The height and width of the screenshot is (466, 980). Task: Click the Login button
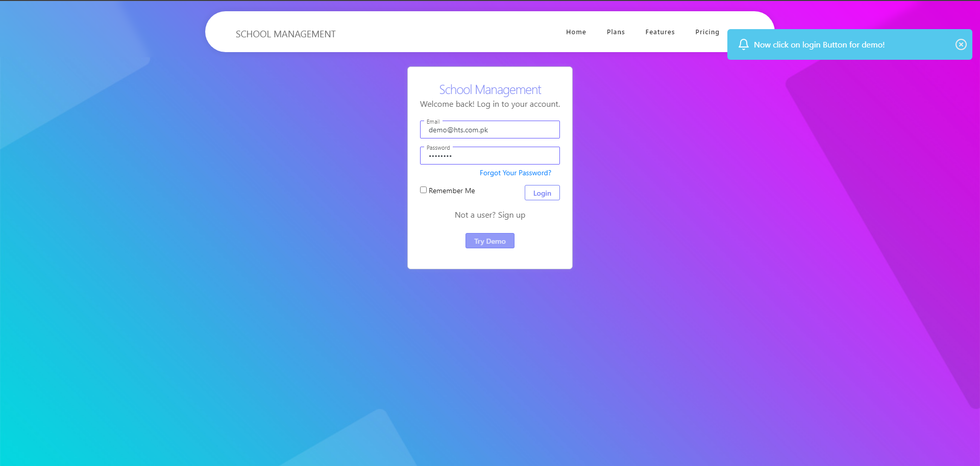pos(542,193)
